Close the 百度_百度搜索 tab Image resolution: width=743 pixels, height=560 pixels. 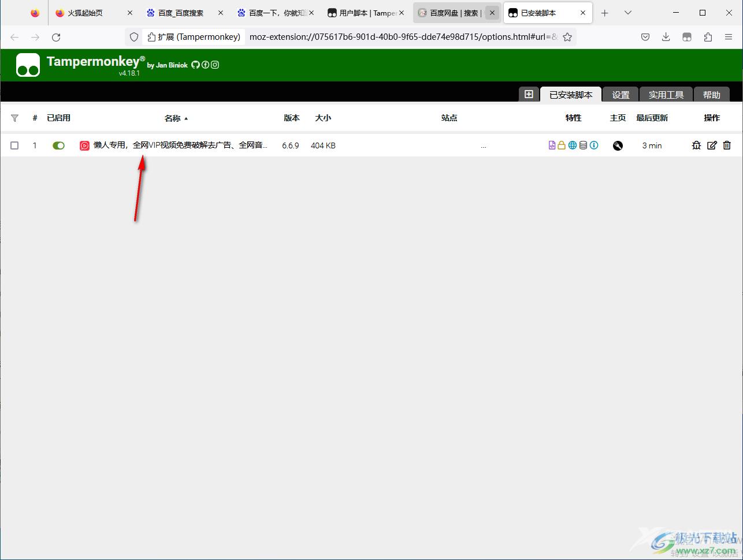(220, 13)
